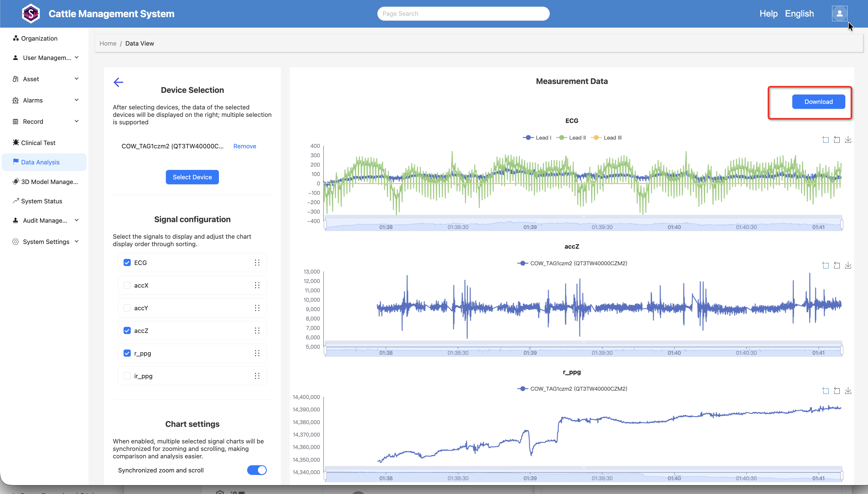The height and width of the screenshot is (494, 868).
Task: Click the Download button
Action: (x=819, y=101)
